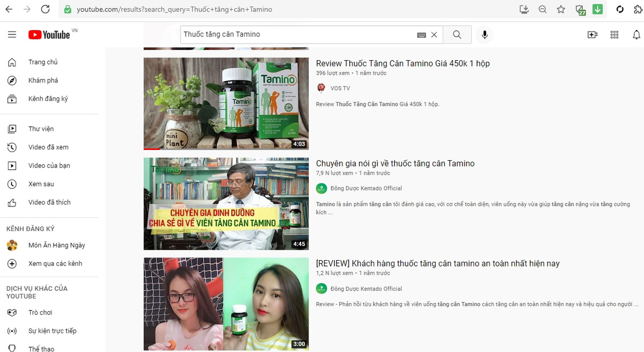The width and height of the screenshot is (644, 352).
Task: Open the hamburger menu to collapse the sidebar
Action: (12, 34)
